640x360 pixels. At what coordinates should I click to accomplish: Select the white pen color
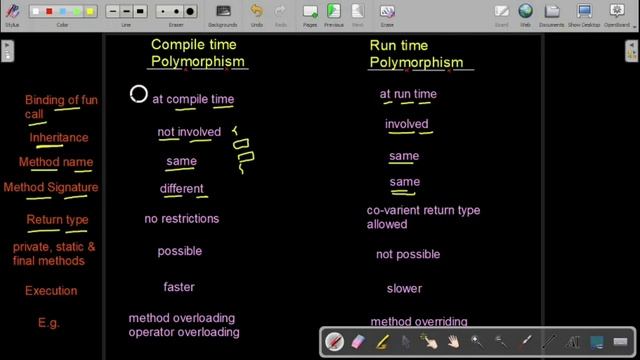tap(36, 11)
